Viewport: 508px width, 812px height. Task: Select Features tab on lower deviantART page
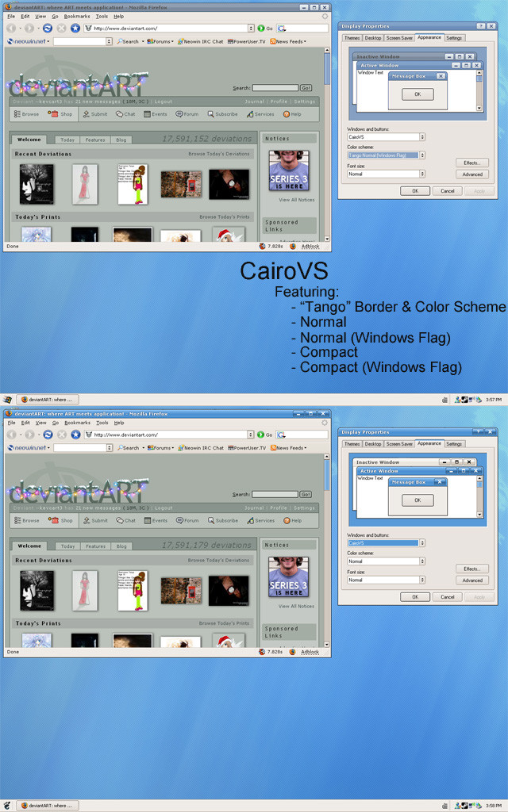pos(95,546)
